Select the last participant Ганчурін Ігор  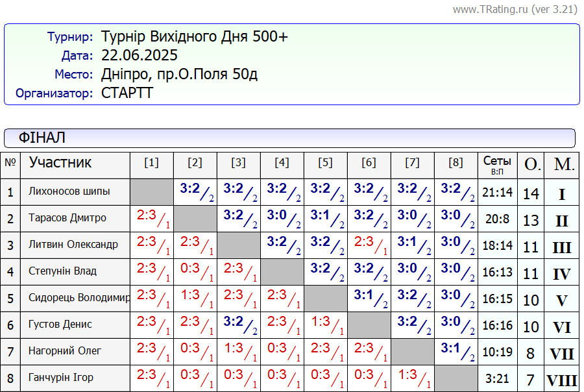coord(61,378)
